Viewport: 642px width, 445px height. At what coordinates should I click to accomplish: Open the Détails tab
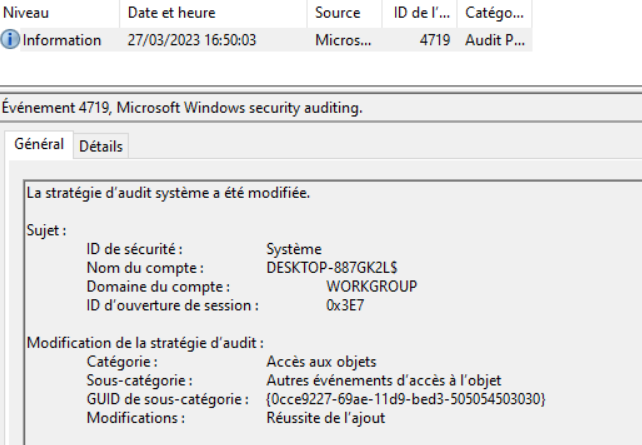click(100, 146)
